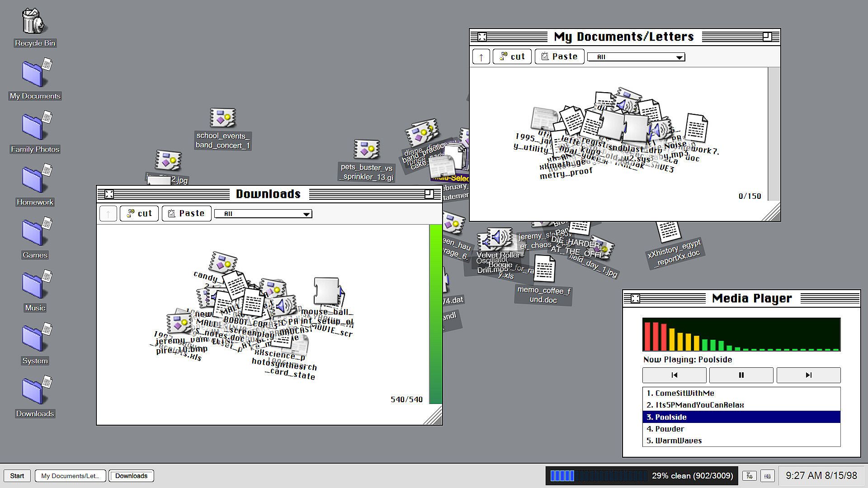The image size is (868, 488).
Task: Zoom the Letters window with title box
Action: 767,37
